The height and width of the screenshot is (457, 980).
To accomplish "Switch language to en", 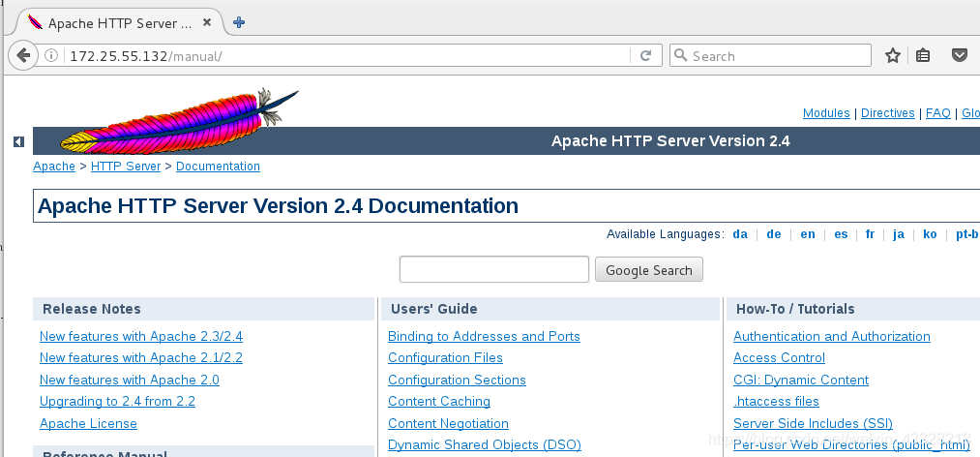I will tap(808, 234).
